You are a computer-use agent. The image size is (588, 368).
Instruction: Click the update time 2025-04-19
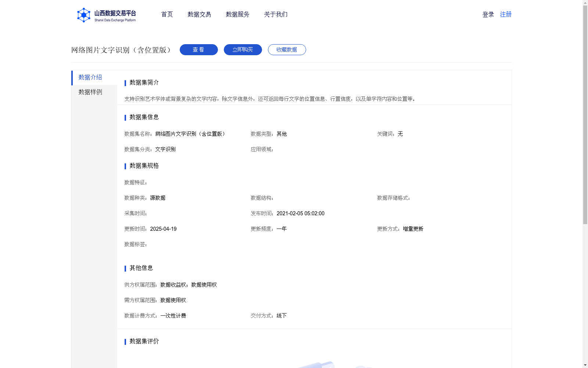(x=163, y=229)
